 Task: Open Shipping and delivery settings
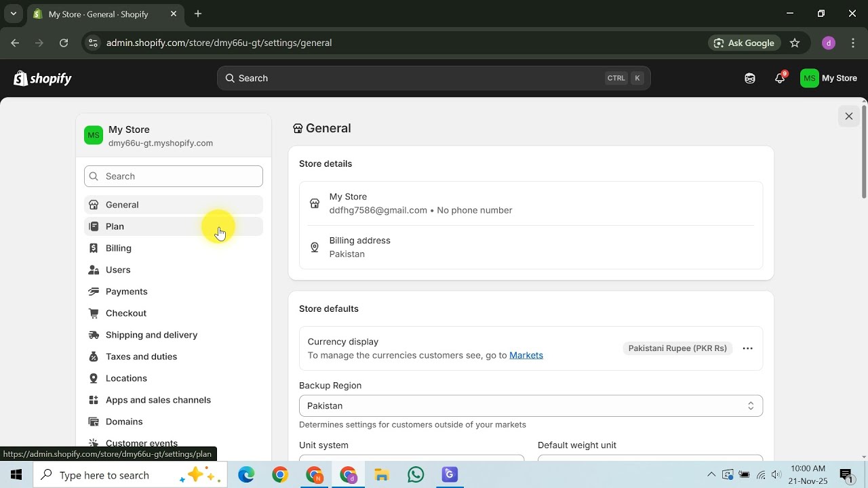[x=174, y=335]
